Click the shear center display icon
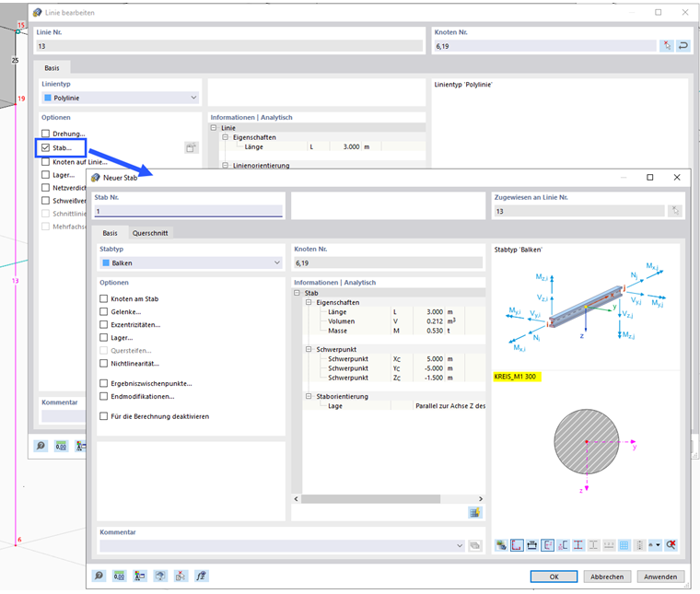Screen dimensions: 700x594 563,545
